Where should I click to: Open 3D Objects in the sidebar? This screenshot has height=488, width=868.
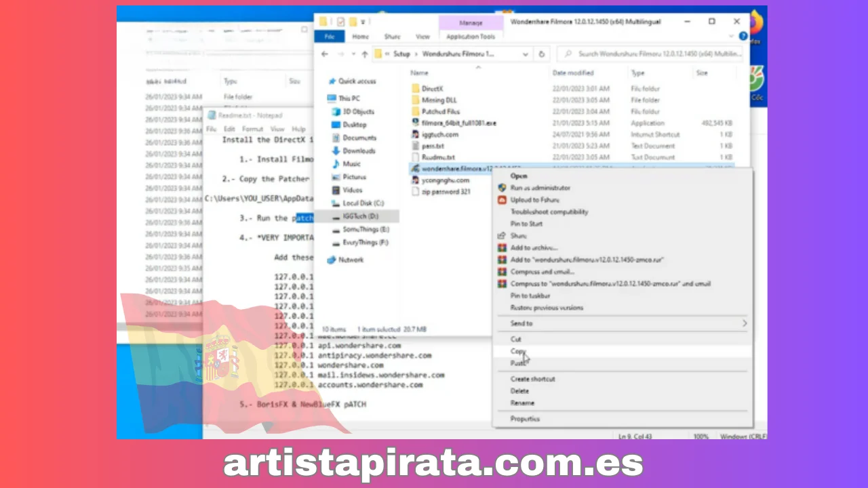[x=358, y=111]
